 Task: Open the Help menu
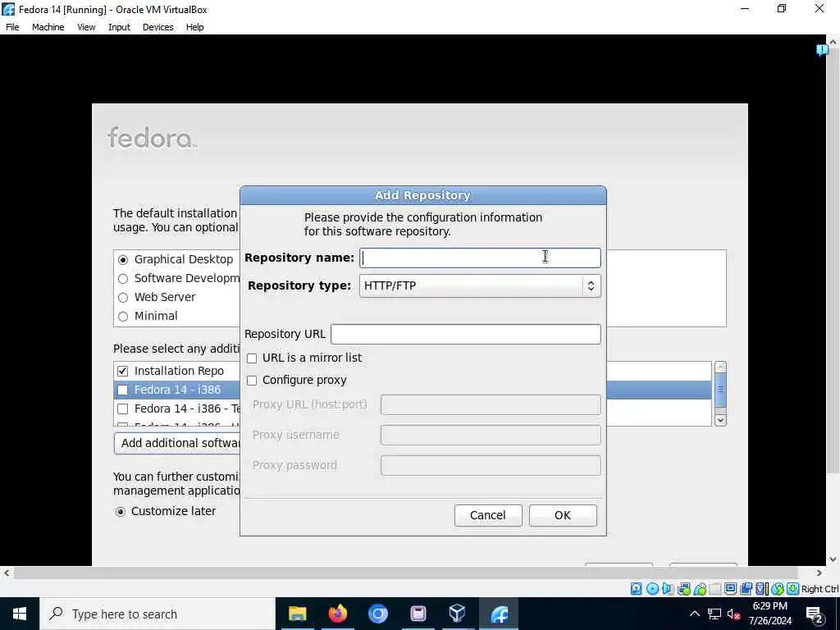pos(194,27)
